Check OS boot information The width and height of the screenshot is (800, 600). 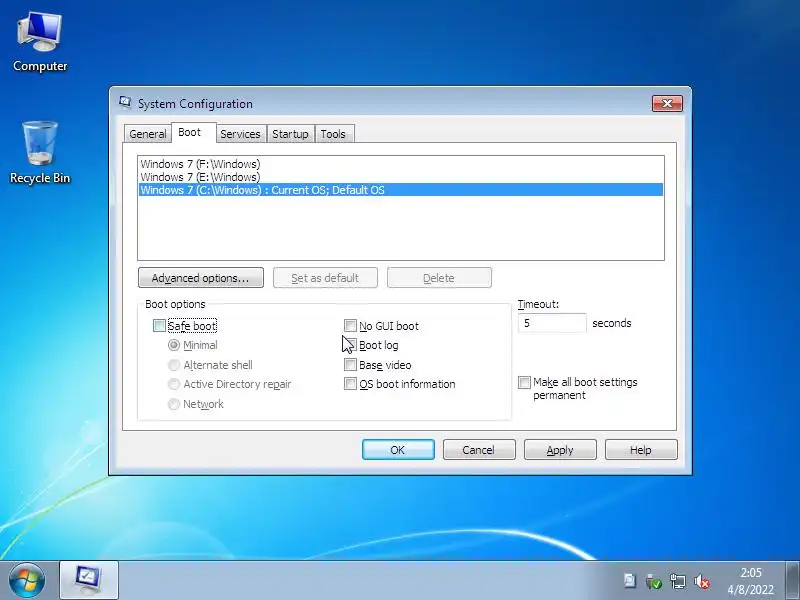pos(350,384)
